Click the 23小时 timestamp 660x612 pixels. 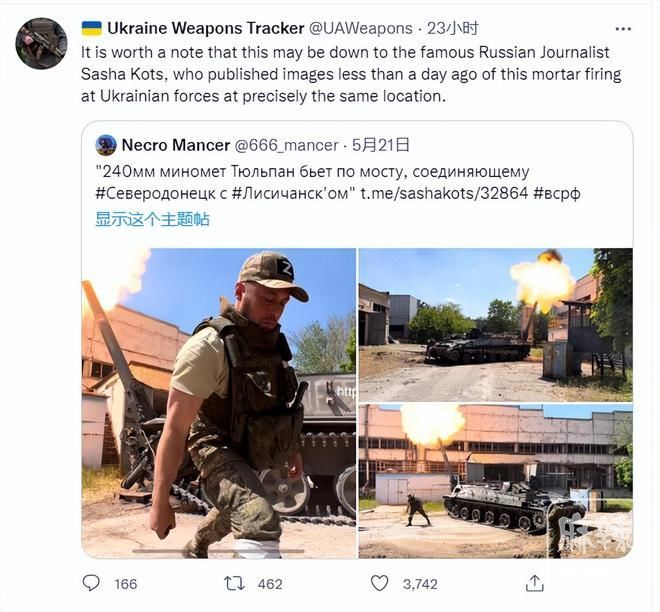453,28
